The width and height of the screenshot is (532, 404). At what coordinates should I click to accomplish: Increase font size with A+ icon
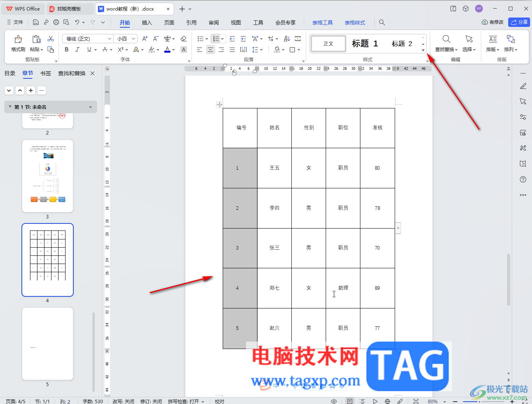click(x=145, y=39)
